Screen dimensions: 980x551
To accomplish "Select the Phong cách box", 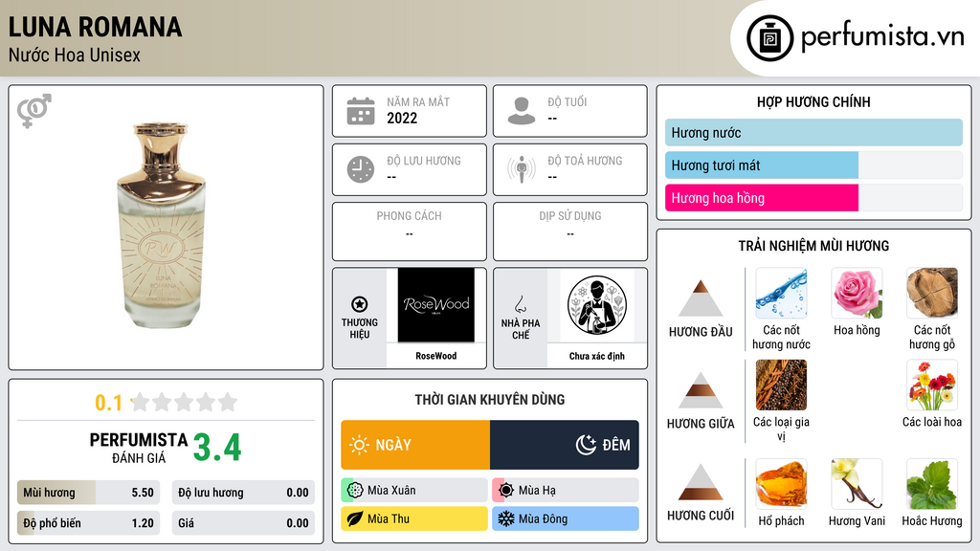I will (410, 231).
